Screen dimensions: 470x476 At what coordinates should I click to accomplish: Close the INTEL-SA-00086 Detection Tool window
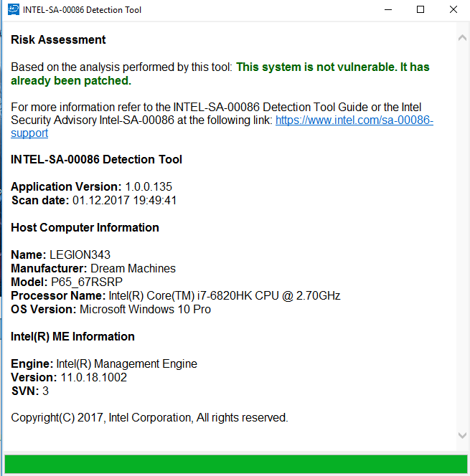[x=453, y=10]
